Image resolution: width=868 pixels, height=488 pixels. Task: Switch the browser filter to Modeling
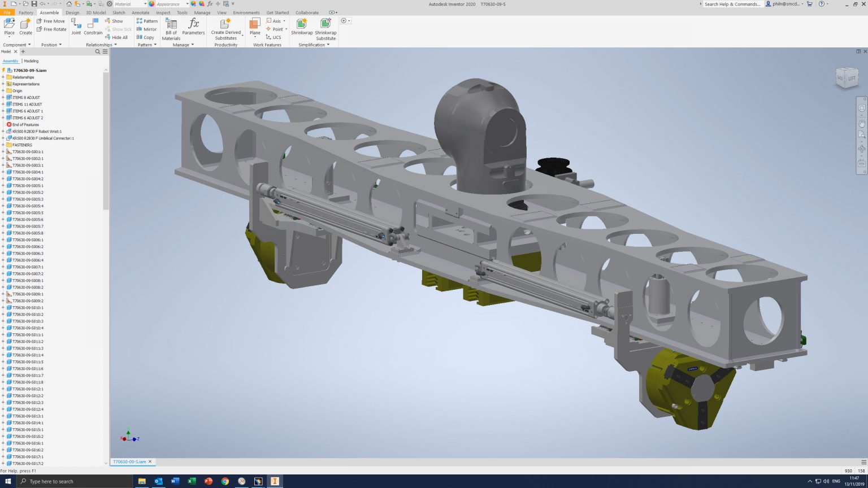click(x=31, y=61)
